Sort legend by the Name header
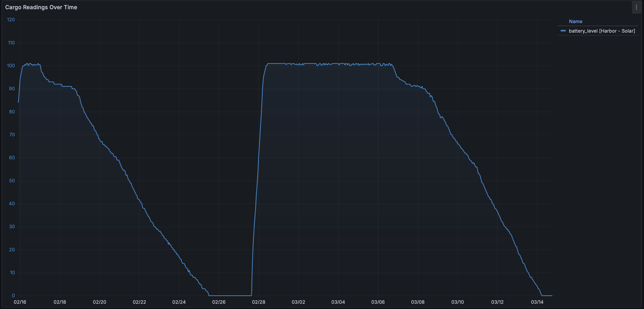 [575, 22]
